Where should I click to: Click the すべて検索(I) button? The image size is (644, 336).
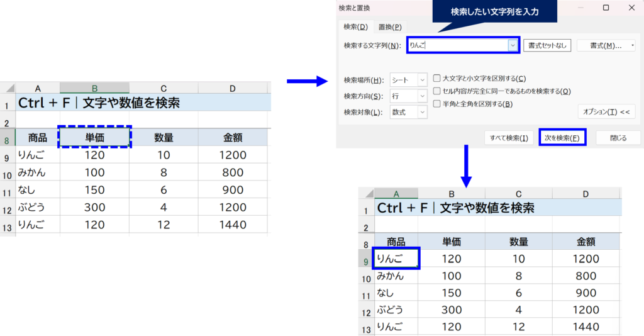[x=509, y=138]
